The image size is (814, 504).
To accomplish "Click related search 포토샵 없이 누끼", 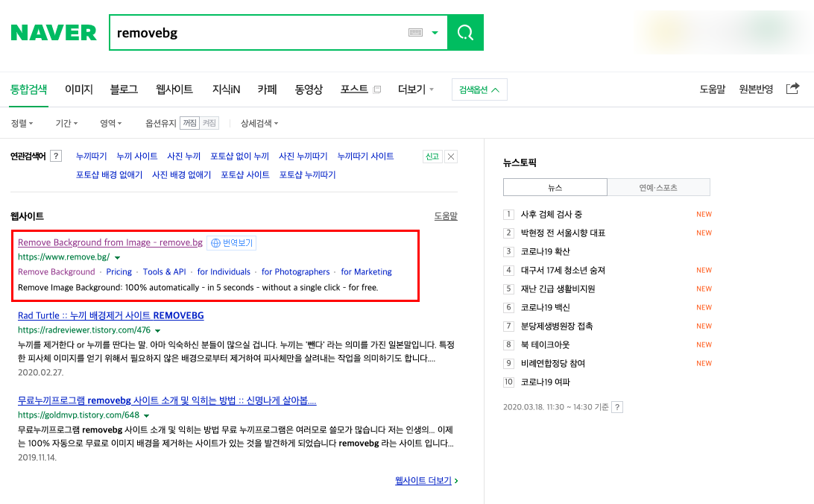I will click(239, 157).
